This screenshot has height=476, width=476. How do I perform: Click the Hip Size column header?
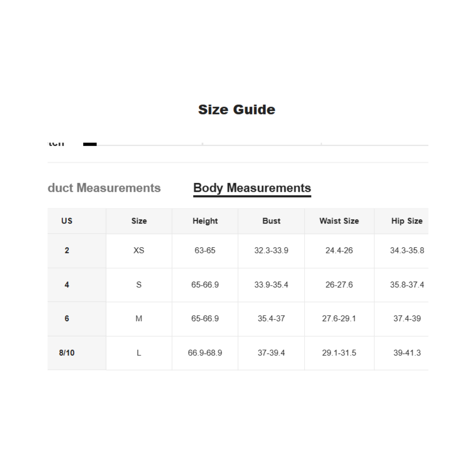click(406, 221)
